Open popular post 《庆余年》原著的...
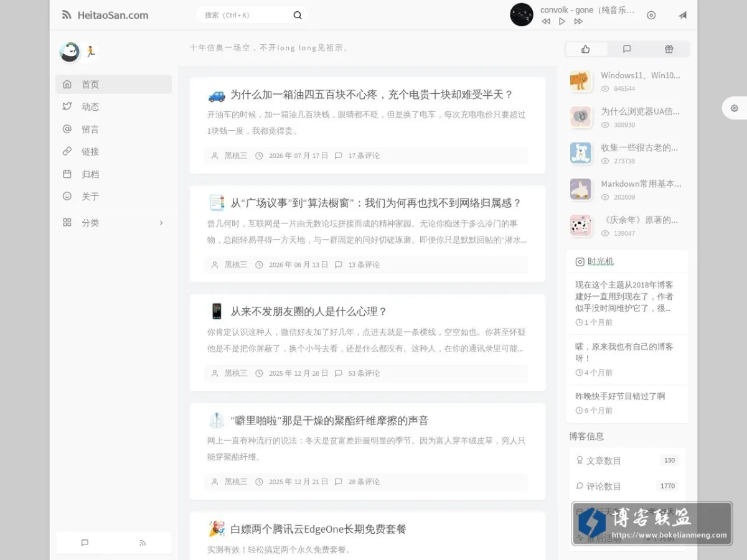 (641, 220)
